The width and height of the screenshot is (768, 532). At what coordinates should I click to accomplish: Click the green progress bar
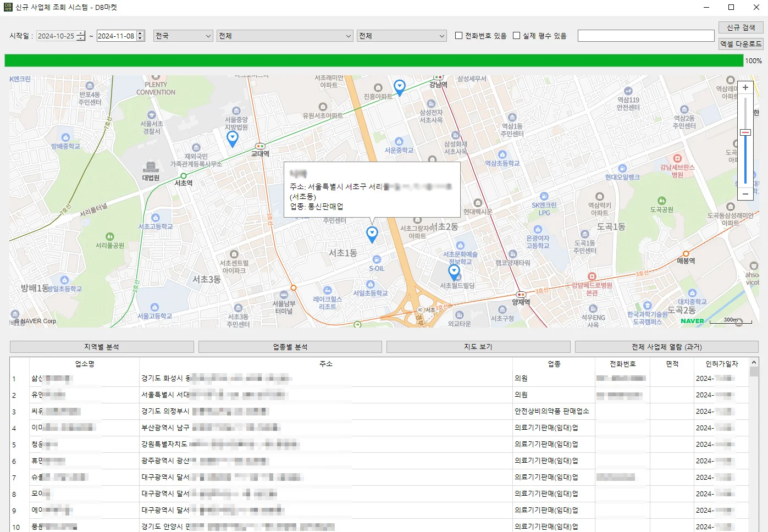374,60
